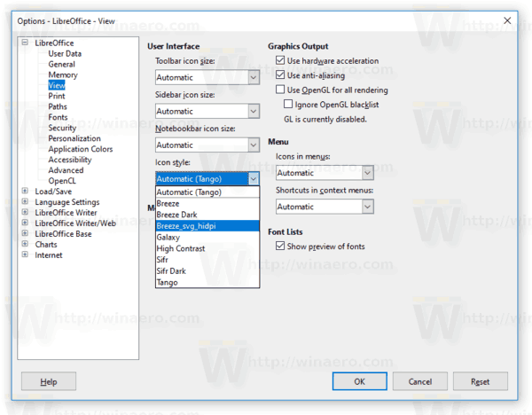Select the Language Settings tree label

click(67, 202)
